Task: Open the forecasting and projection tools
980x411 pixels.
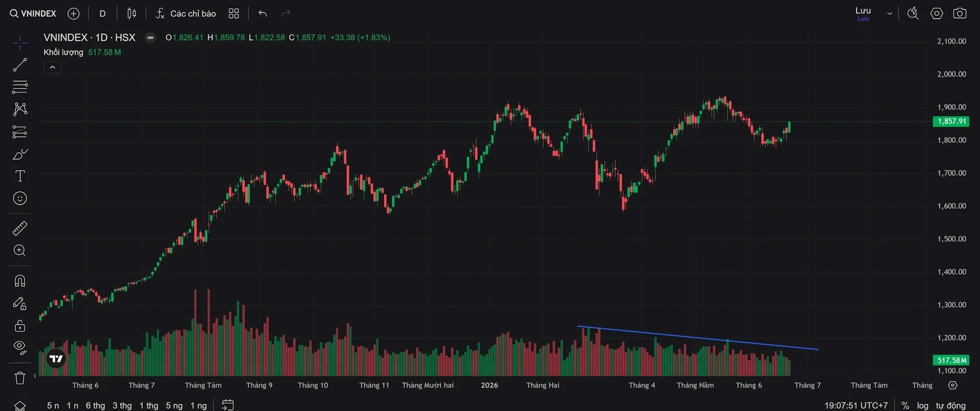Action: tap(20, 132)
